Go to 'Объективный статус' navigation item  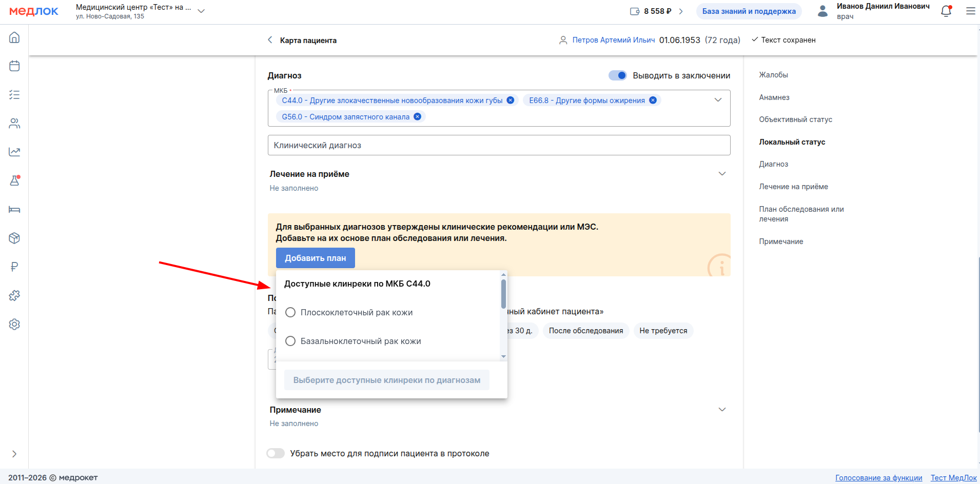pyautogui.click(x=795, y=119)
